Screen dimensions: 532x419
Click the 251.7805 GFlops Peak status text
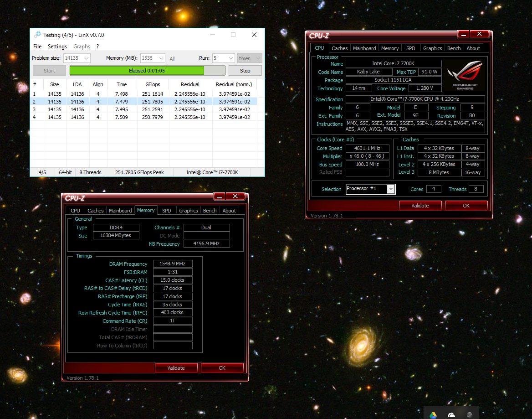click(x=139, y=172)
